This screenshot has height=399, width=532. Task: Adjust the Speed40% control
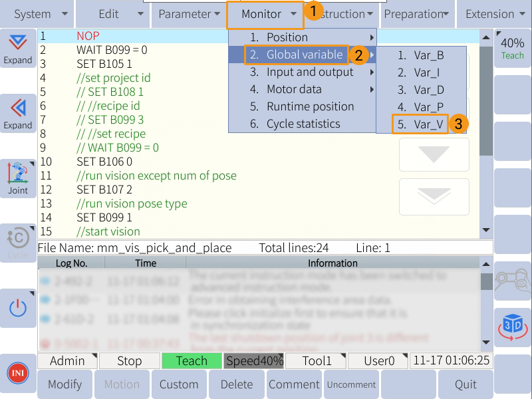coord(254,360)
